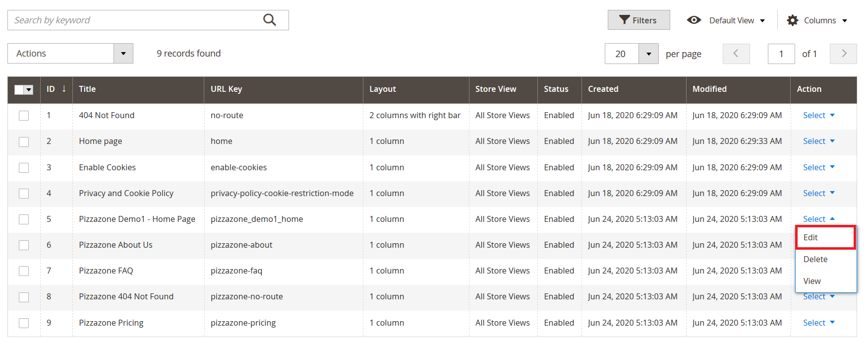The width and height of the screenshot is (868, 345).
Task: Choose Delete from the action menu
Action: [815, 259]
